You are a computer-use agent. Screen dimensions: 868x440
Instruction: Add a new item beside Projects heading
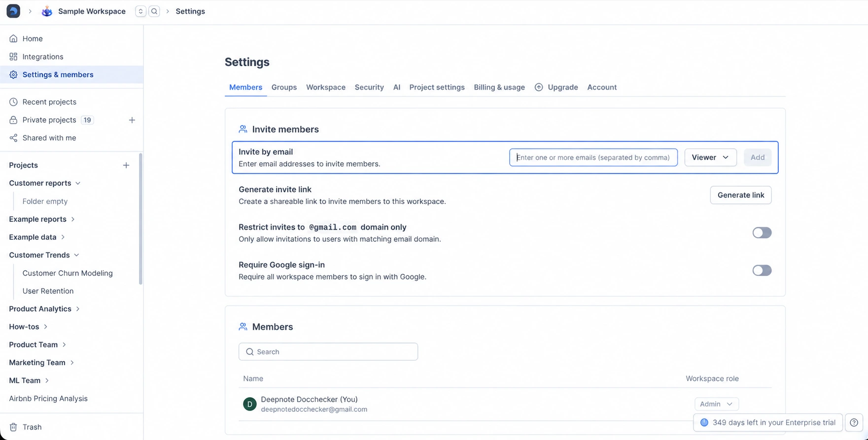pyautogui.click(x=126, y=166)
